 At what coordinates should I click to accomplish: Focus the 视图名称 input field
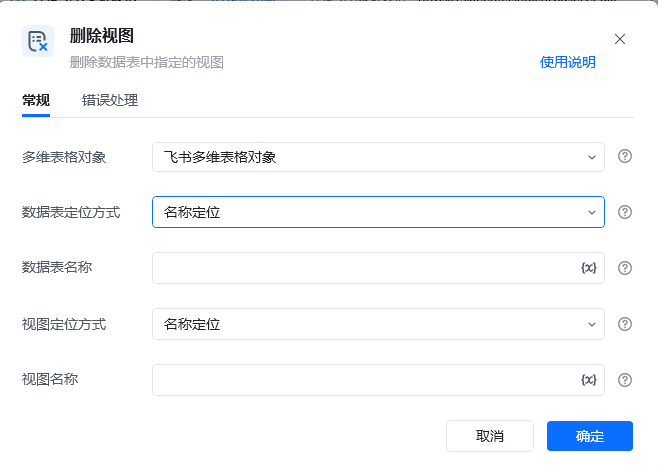[x=378, y=380]
